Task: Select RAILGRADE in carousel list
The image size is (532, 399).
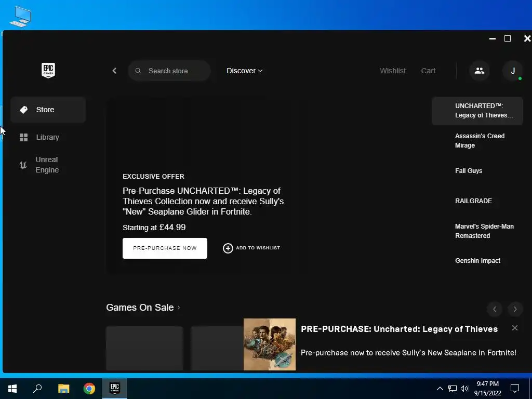Action: coord(477,201)
